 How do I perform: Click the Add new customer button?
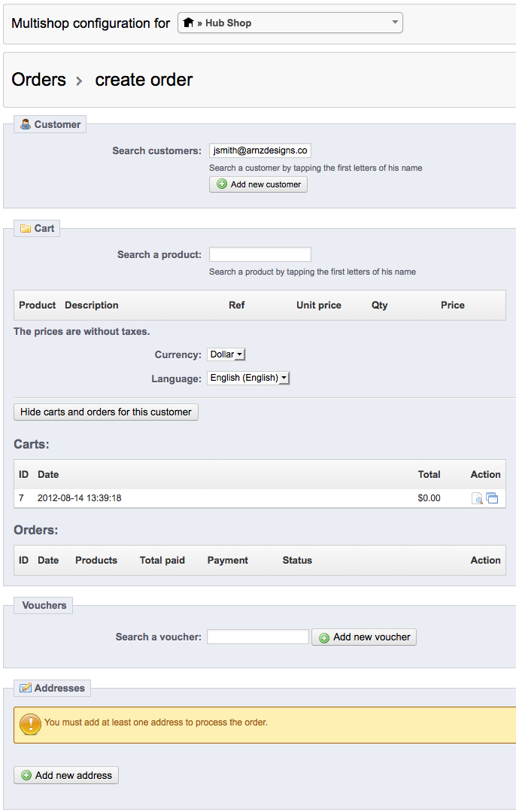(x=258, y=184)
